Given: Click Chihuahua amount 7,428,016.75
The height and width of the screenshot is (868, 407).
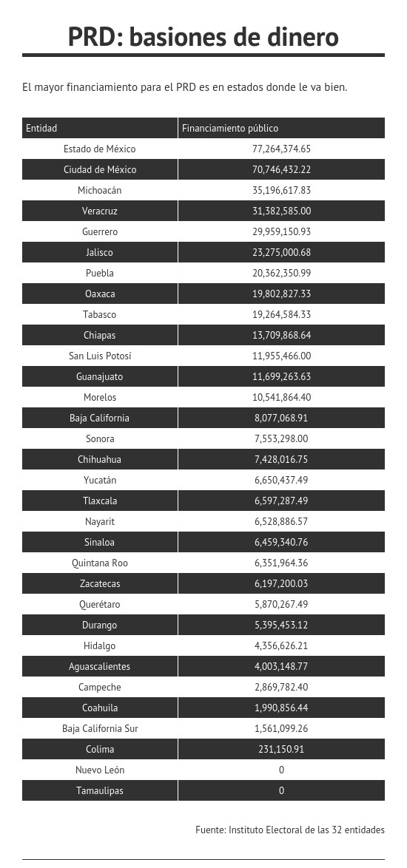Looking at the screenshot, I should tap(281, 459).
